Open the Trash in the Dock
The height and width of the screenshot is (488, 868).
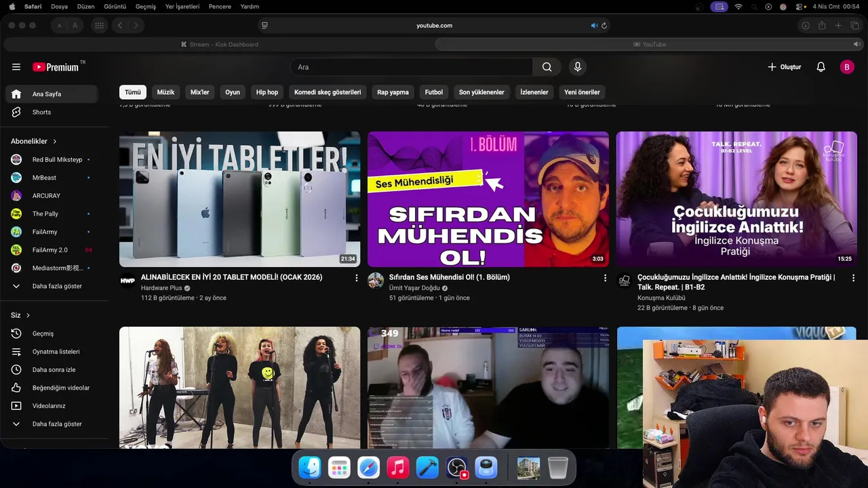[557, 468]
